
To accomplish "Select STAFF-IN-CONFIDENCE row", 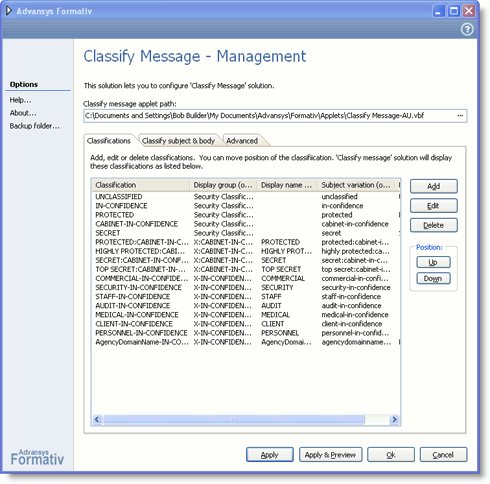I will coord(246,297).
